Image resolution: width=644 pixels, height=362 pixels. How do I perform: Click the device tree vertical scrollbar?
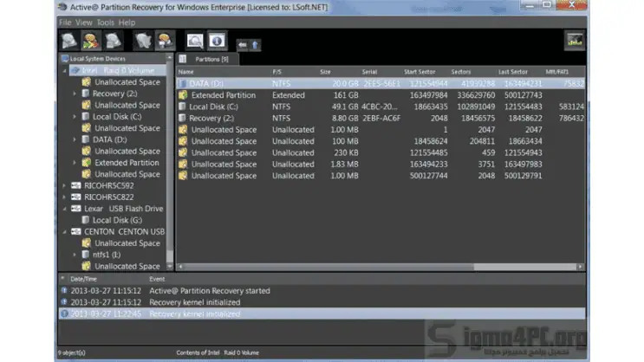coord(170,165)
